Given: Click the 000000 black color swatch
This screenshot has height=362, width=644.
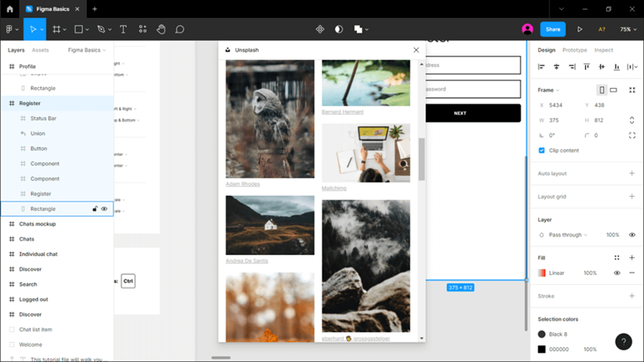Looking at the screenshot, I should click(542, 349).
